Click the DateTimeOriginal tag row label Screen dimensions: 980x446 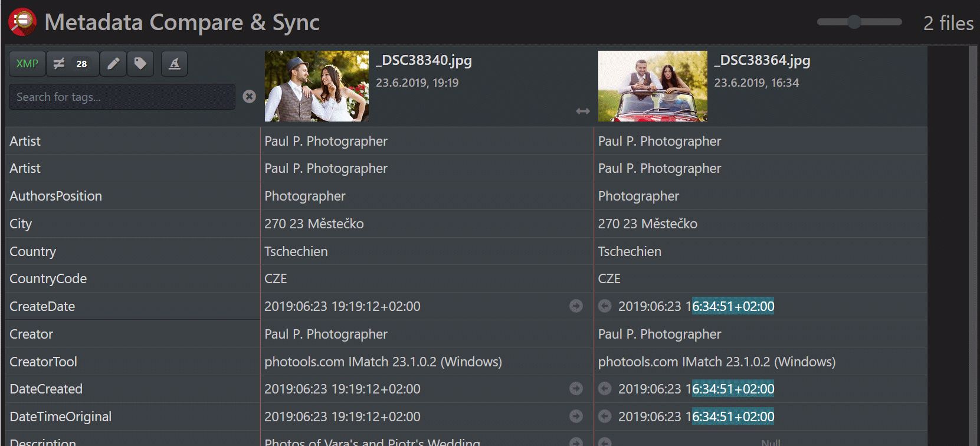(x=61, y=417)
